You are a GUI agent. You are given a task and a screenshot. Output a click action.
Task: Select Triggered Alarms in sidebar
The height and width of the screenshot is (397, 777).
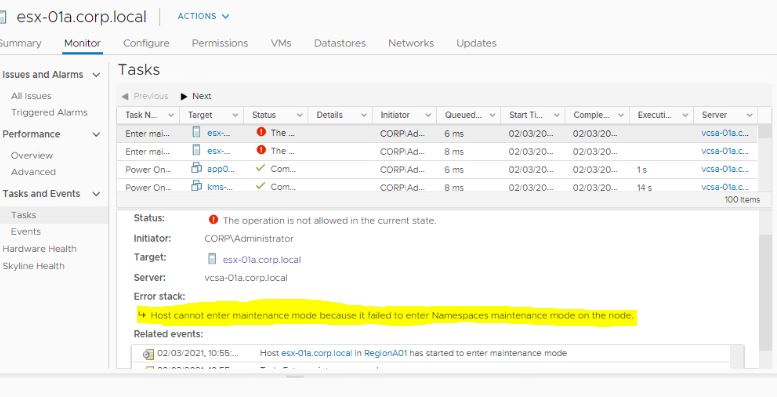coord(49,113)
